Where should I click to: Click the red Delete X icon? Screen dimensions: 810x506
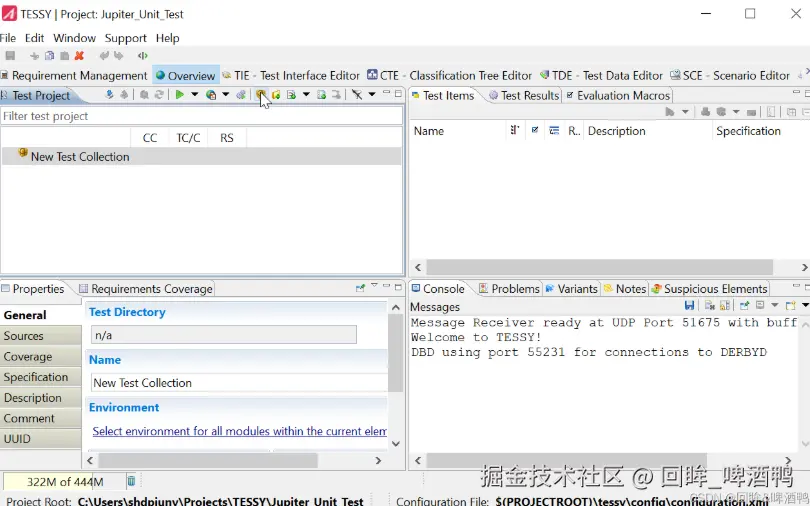(79, 56)
